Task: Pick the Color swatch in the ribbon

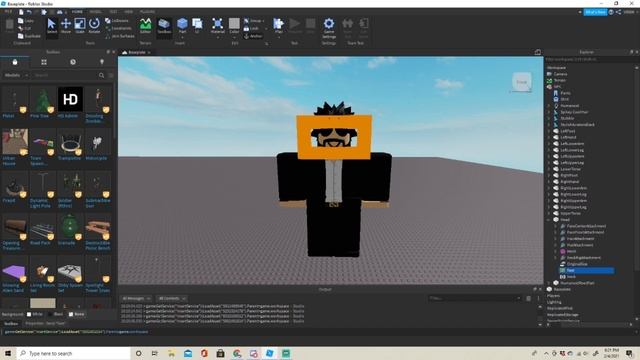Action: pos(234,24)
